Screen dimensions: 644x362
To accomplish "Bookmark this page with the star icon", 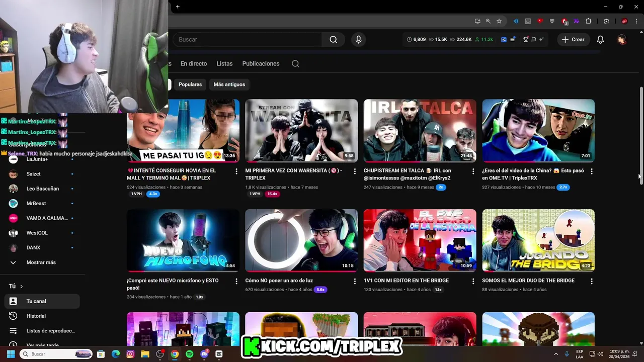I will point(499,21).
